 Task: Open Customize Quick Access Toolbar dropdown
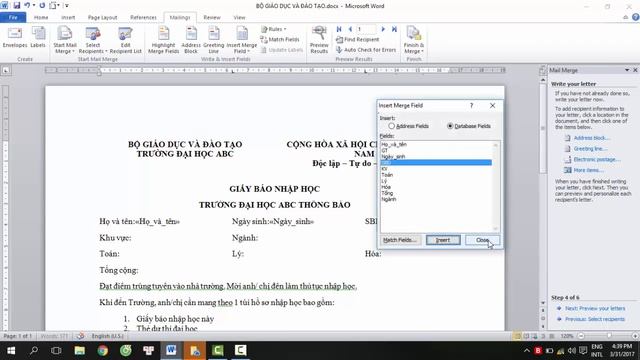pyautogui.click(x=67, y=6)
